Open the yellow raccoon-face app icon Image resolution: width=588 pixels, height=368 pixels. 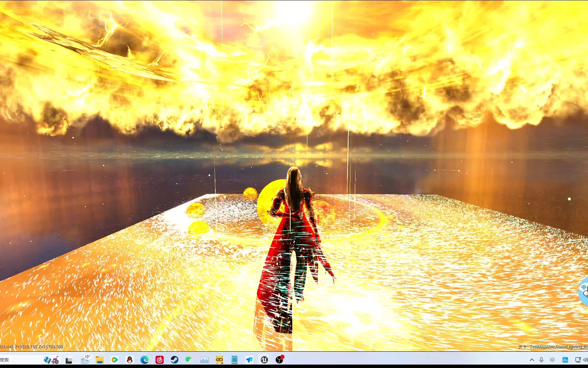coord(219,359)
